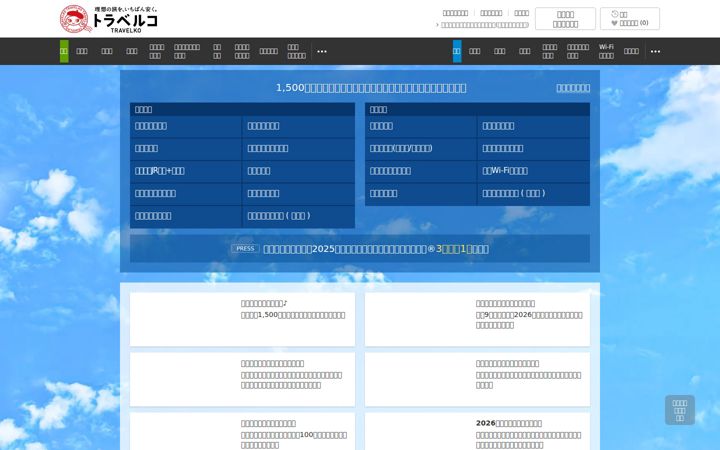Follow the small arrow link below the top links
Image resolution: width=720 pixels, height=450 pixels.
(483, 25)
